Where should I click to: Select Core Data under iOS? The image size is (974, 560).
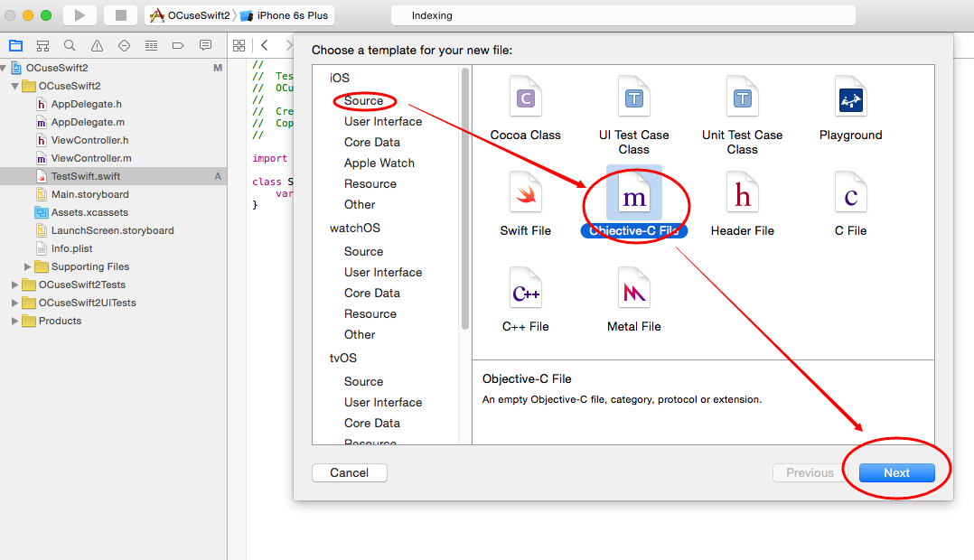tap(372, 142)
